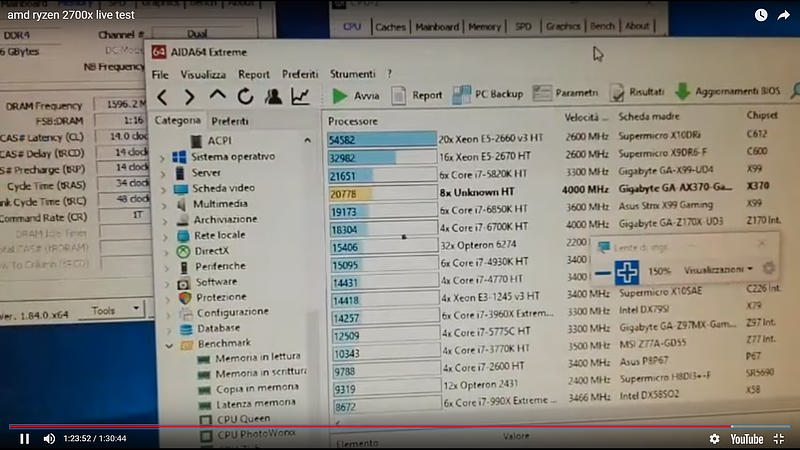Go back with AIDA64 left arrow

point(162,96)
